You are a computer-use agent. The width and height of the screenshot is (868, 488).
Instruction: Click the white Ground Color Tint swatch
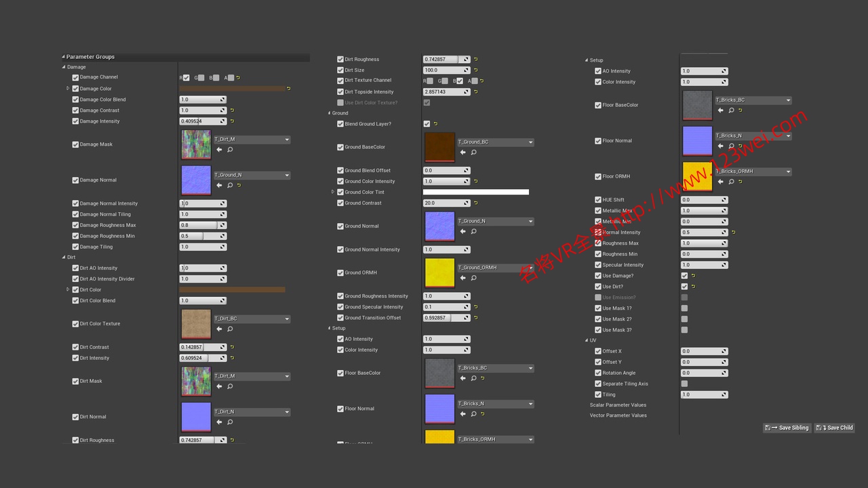475,192
